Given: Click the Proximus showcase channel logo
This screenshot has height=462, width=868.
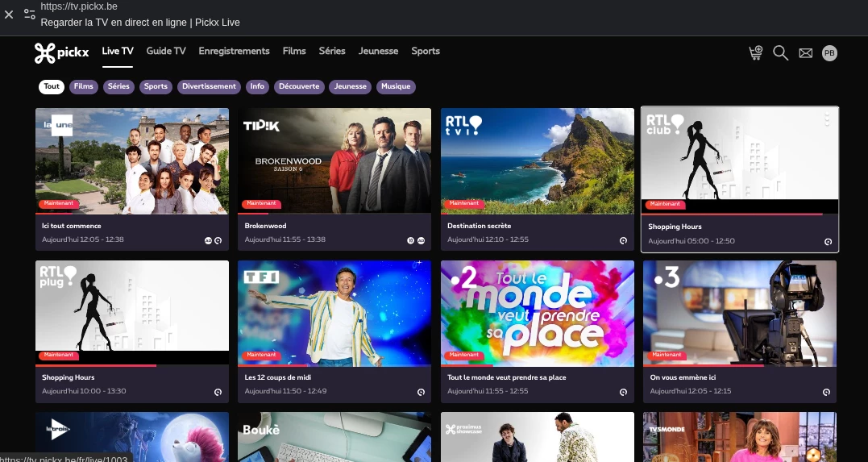Looking at the screenshot, I should [464, 429].
